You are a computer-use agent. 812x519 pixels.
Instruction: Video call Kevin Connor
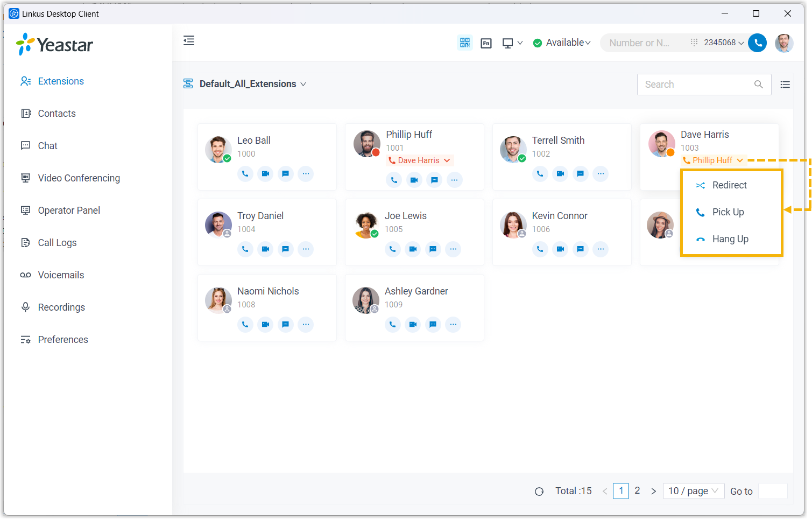click(560, 249)
